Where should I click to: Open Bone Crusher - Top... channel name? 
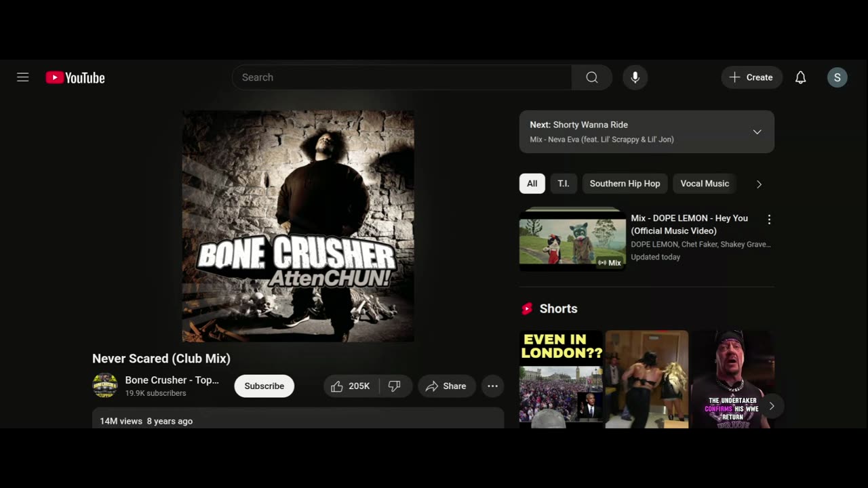[x=172, y=380]
